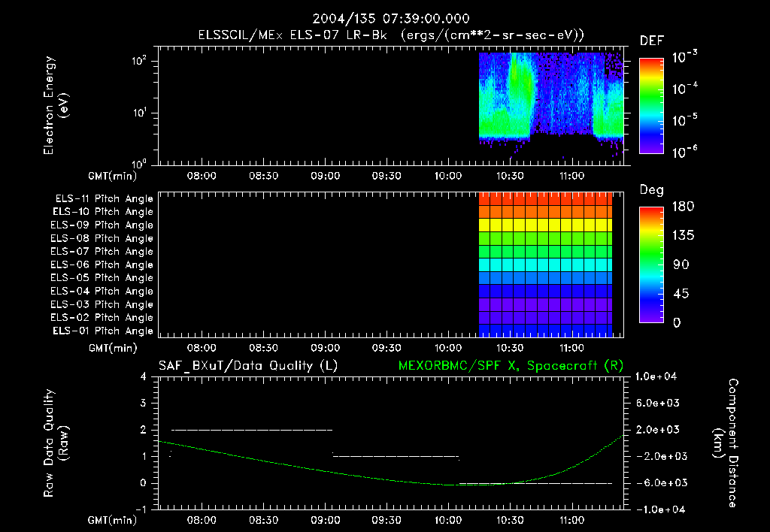Image resolution: width=770 pixels, height=532 pixels.
Task: Click the 10^-3 value on DEF scale
Action: [x=685, y=57]
